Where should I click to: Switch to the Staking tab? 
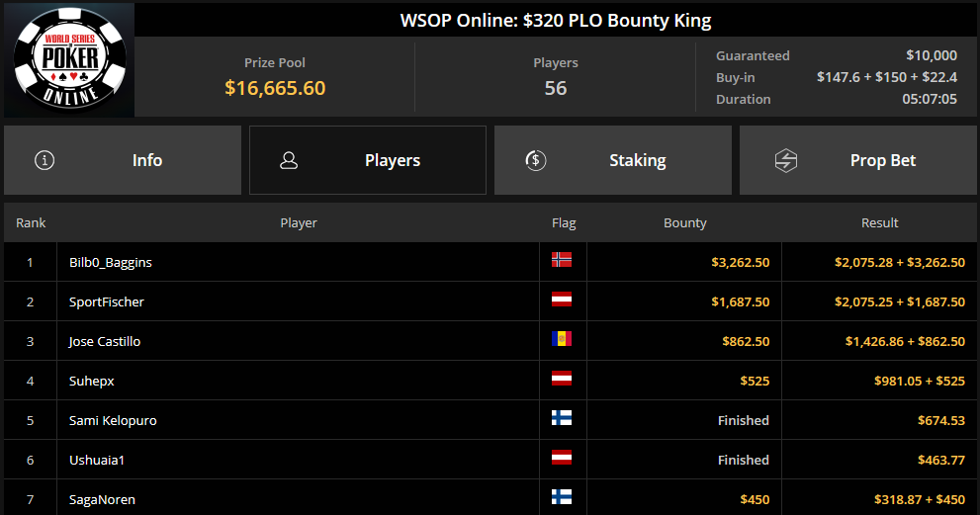(612, 160)
